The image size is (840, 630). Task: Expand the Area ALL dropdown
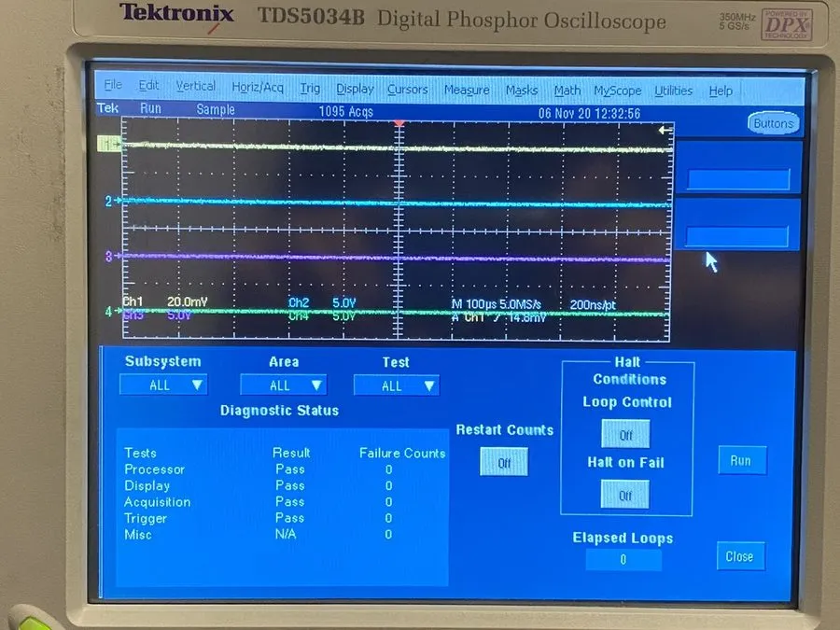pos(284,385)
